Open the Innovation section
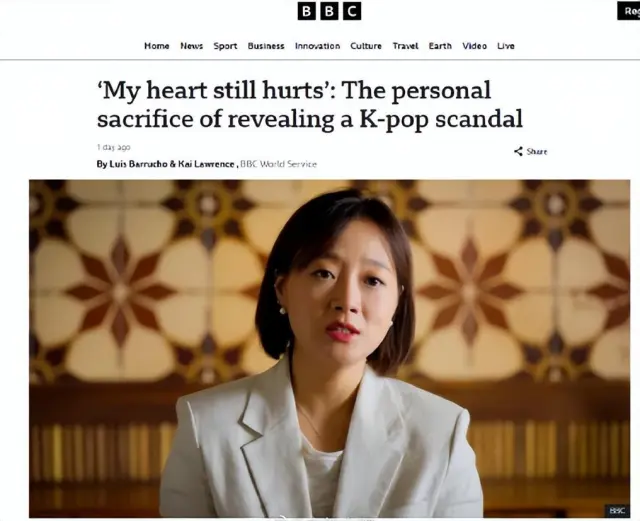640x521 pixels. click(x=318, y=46)
